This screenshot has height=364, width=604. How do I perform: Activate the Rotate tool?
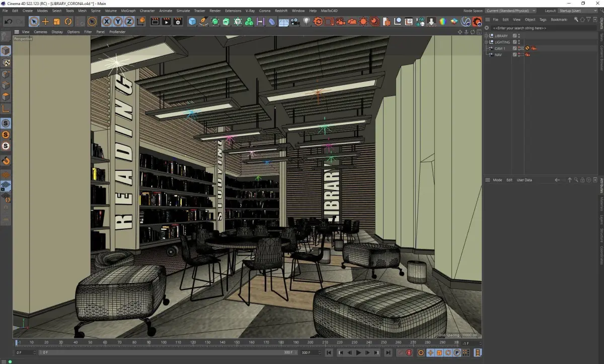coord(68,22)
